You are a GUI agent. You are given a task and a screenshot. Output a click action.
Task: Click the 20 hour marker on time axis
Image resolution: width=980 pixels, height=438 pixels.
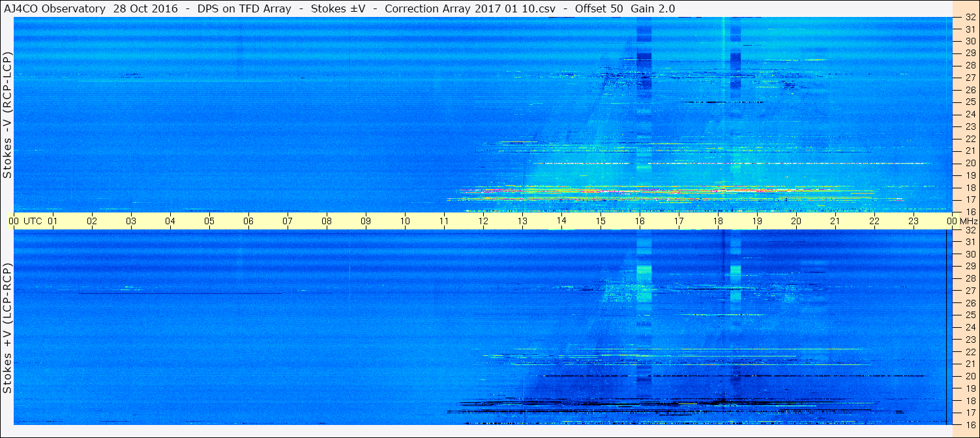pos(797,222)
